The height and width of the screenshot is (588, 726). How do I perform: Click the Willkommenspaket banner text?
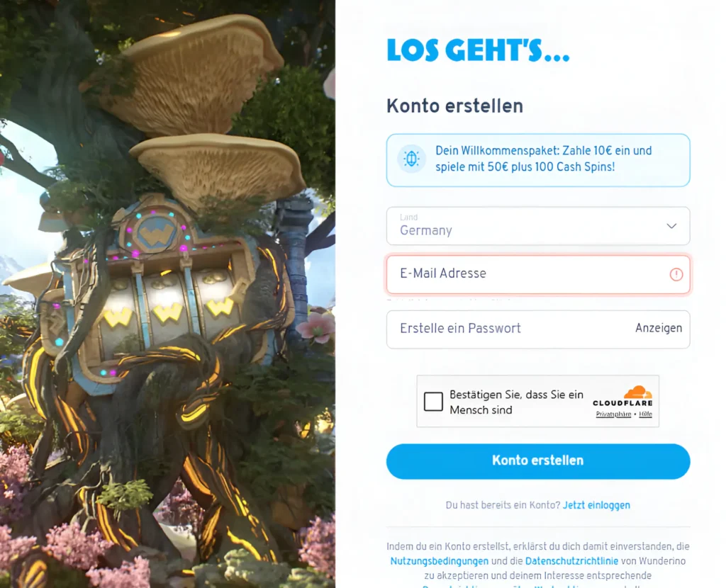[544, 159]
